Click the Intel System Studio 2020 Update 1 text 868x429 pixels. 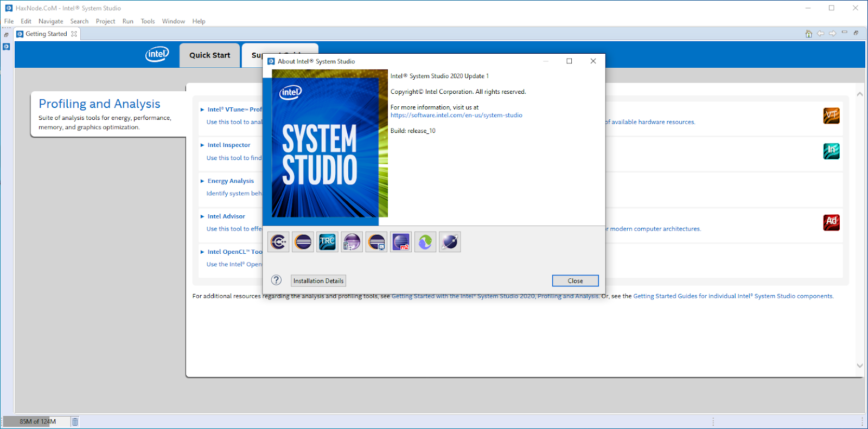tap(439, 76)
